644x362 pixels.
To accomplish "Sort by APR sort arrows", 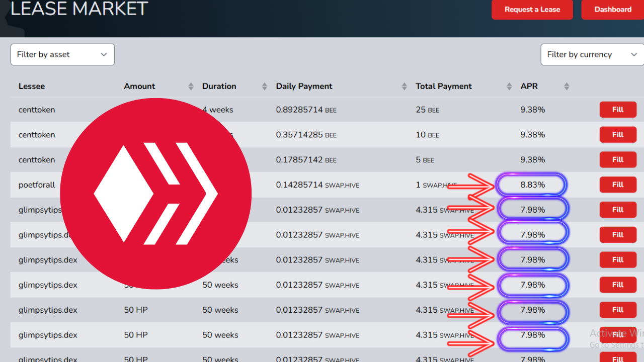I will (x=567, y=86).
